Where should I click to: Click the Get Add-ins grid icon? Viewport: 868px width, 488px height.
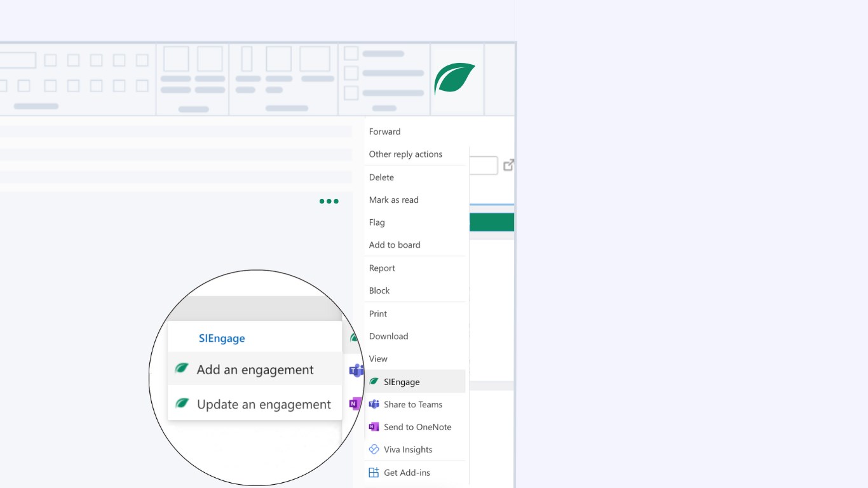(374, 473)
